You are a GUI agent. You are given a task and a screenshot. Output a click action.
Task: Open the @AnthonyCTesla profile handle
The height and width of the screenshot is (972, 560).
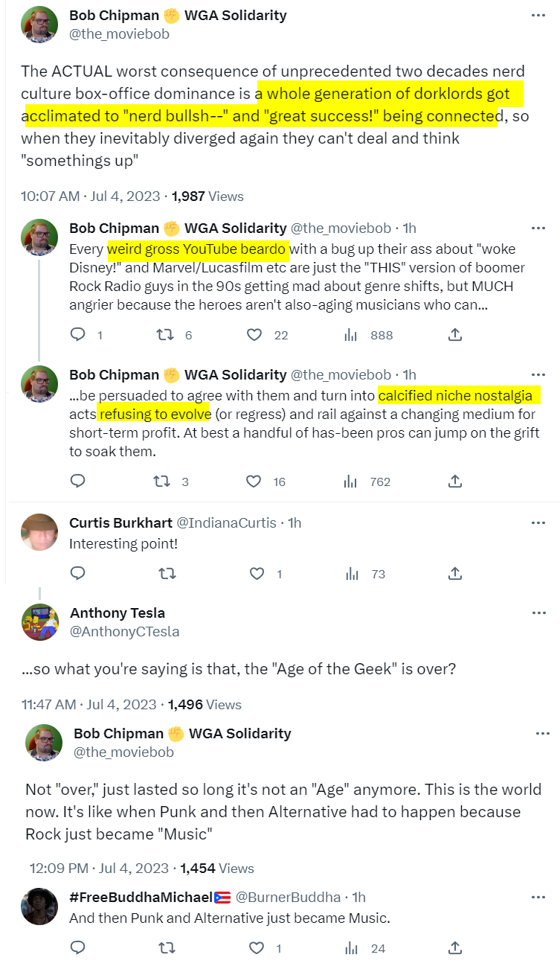pos(124,632)
